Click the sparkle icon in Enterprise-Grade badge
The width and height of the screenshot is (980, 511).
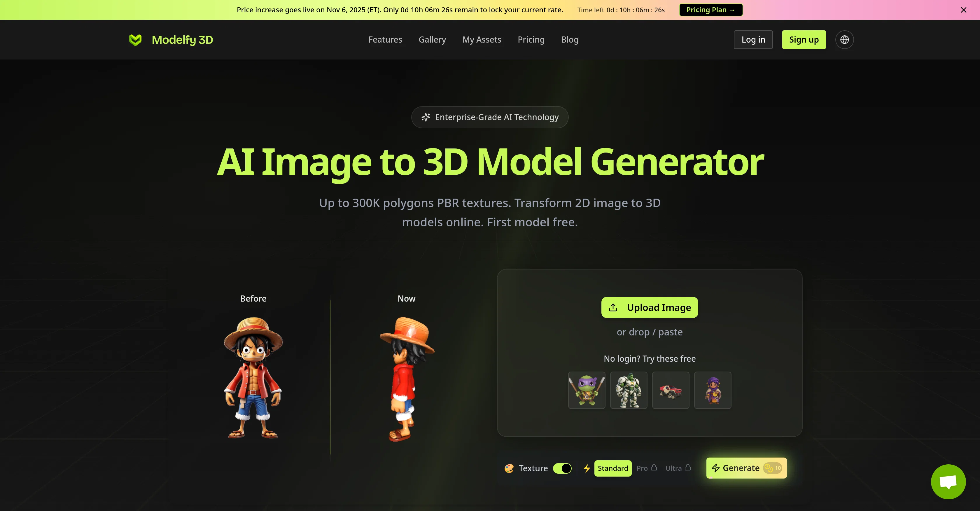[x=426, y=117]
